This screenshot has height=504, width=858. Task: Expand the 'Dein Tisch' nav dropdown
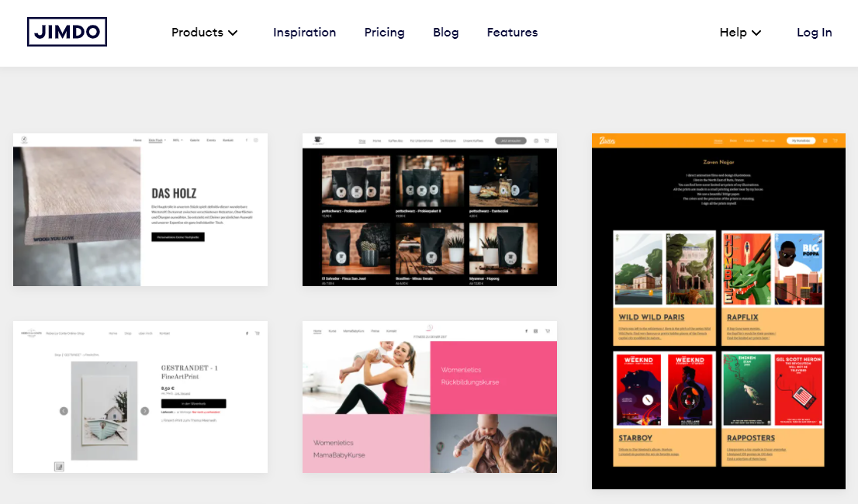pyautogui.click(x=157, y=140)
